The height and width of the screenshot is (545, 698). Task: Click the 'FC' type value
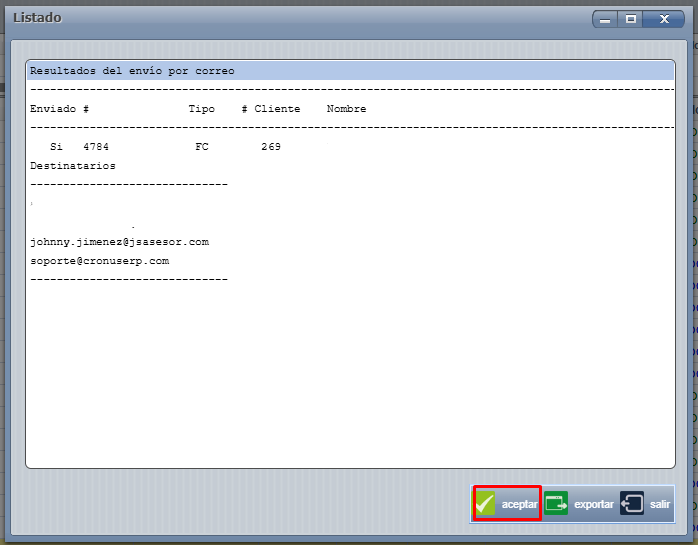point(202,147)
